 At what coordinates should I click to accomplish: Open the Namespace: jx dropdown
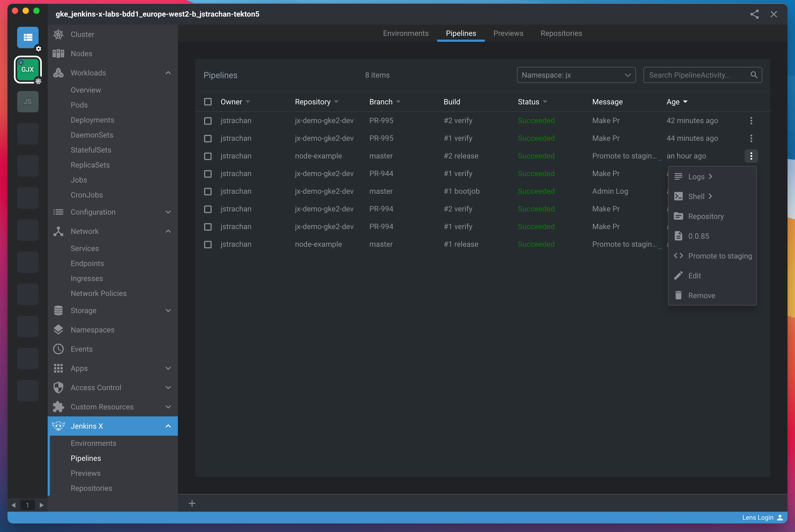coord(576,75)
